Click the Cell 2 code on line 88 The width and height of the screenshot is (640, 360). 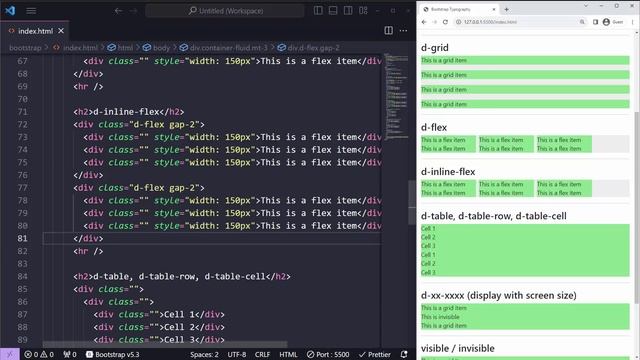pyautogui.click(x=159, y=327)
